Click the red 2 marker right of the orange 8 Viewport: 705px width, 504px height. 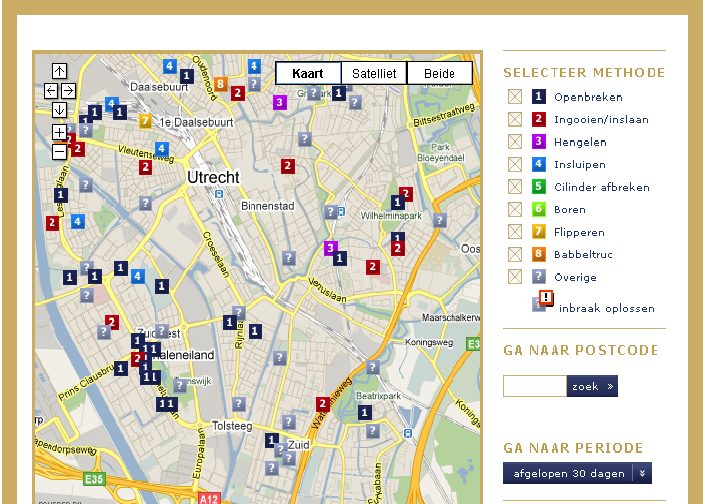click(238, 94)
